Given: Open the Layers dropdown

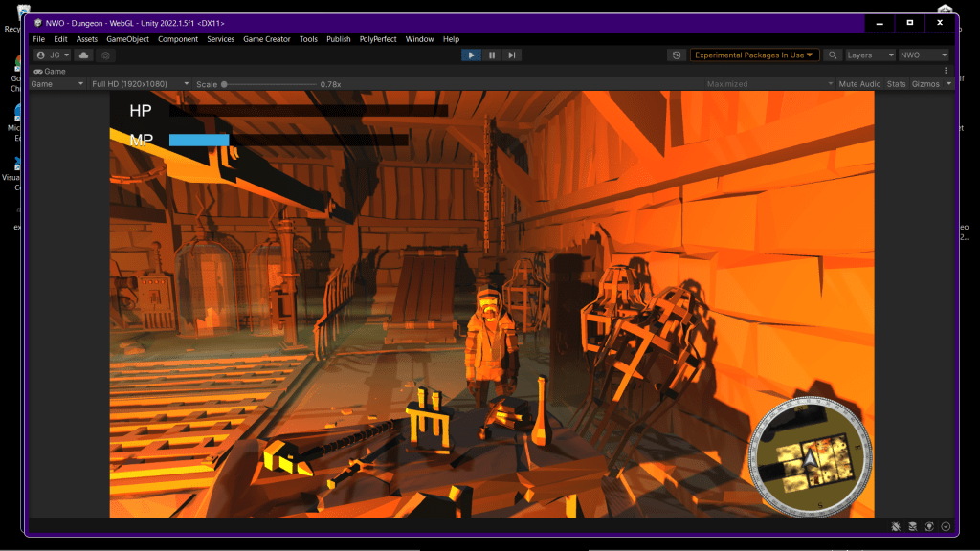Looking at the screenshot, I should click(870, 55).
